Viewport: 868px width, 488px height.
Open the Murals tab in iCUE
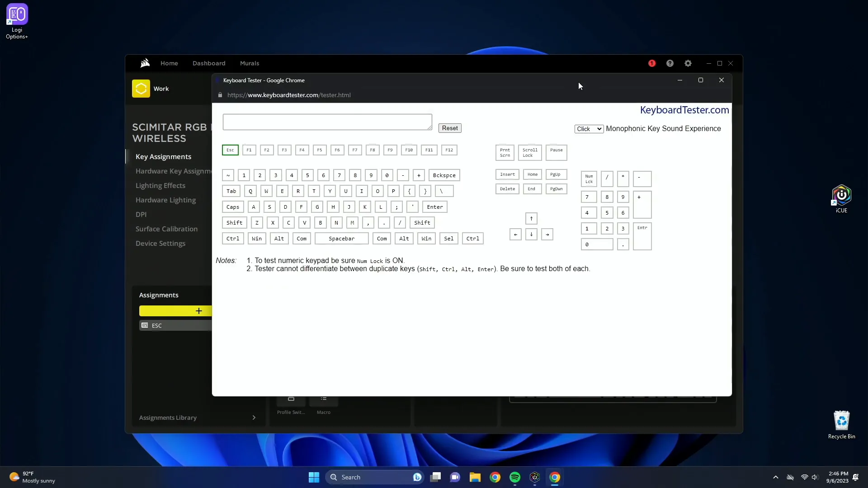click(250, 63)
